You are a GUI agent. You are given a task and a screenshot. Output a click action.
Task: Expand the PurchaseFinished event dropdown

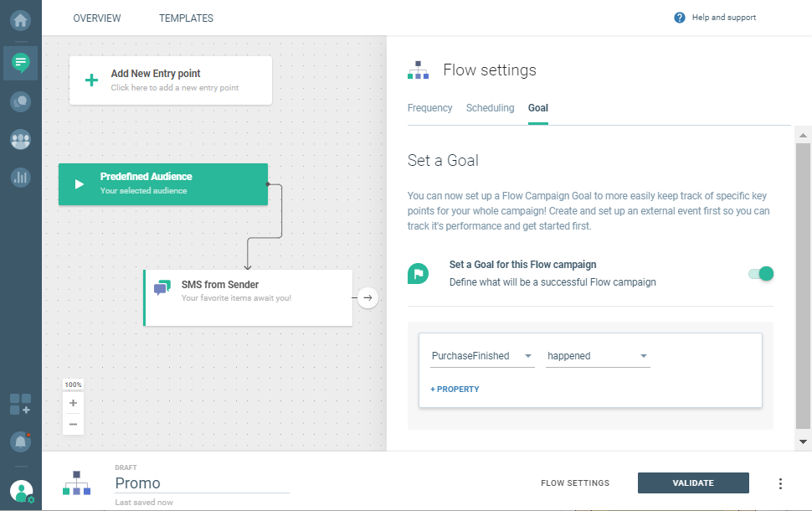482,356
